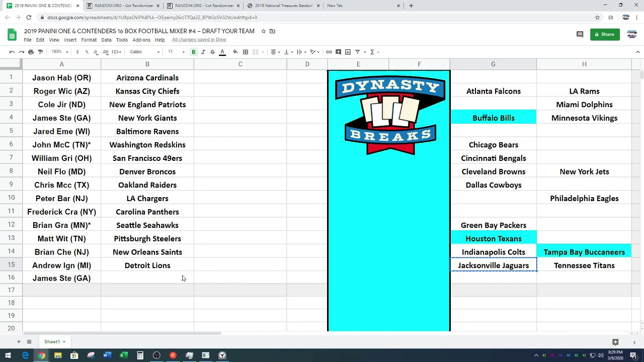Viewport: 644px width, 362px height.
Task: Redo the last action in toolbar
Action: (21, 52)
